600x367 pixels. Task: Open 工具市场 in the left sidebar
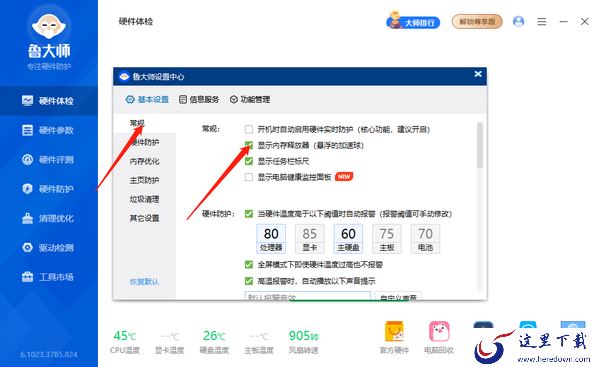pyautogui.click(x=49, y=277)
